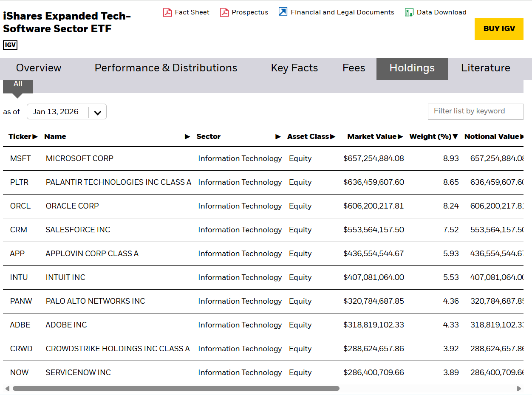
Task: Click Salesforce weight value 7.52
Action: point(451,230)
